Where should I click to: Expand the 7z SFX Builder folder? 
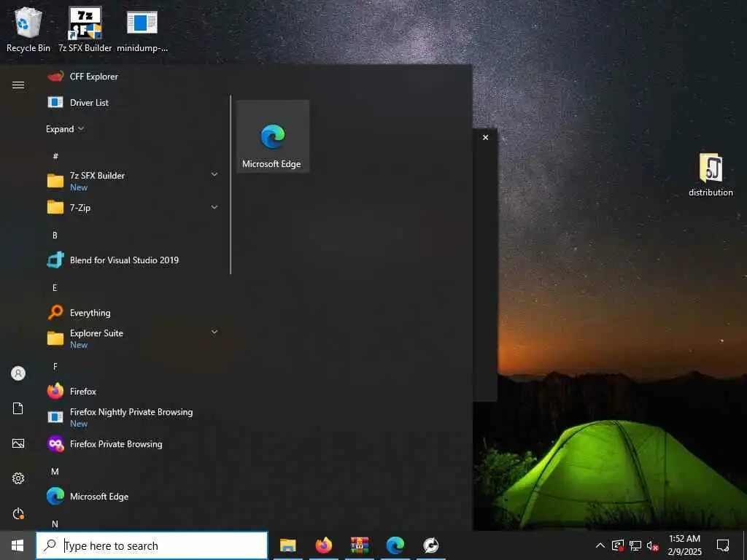click(214, 175)
